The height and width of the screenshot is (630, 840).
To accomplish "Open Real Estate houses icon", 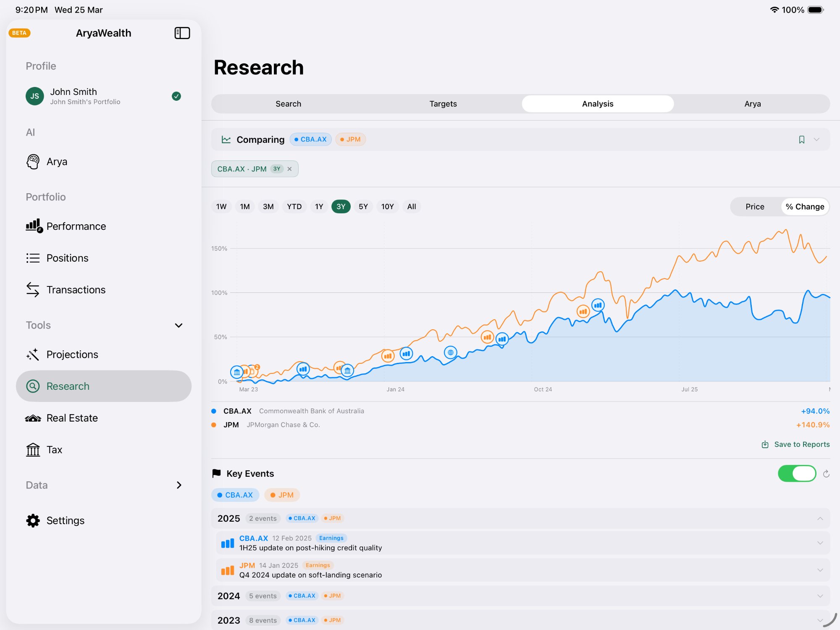I will 33,418.
